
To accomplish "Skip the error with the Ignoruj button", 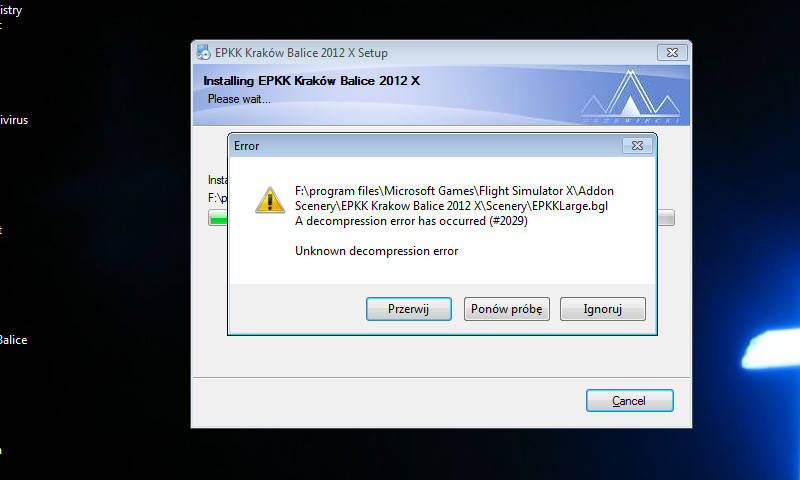I will pos(603,309).
